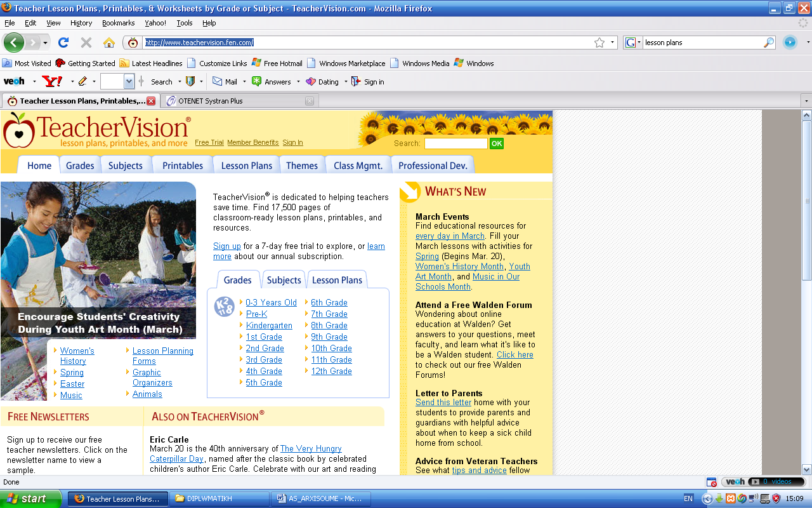Screen dimensions: 812x508
Task: Open the Professional Dev. site tab
Action: pos(433,165)
